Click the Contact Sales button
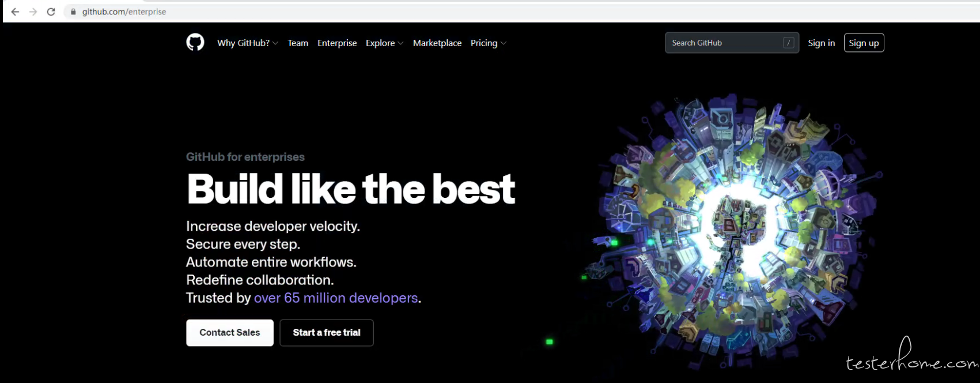The width and height of the screenshot is (980, 383). pos(230,333)
